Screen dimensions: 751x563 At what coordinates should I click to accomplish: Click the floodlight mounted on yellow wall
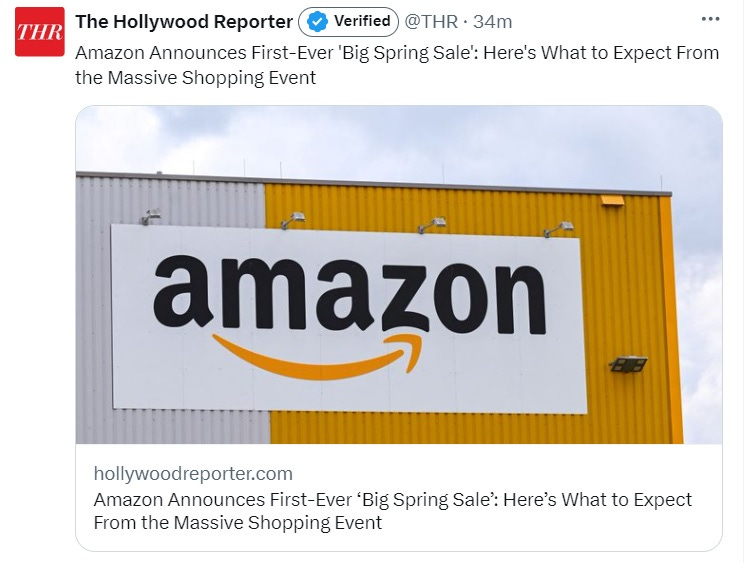[628, 364]
